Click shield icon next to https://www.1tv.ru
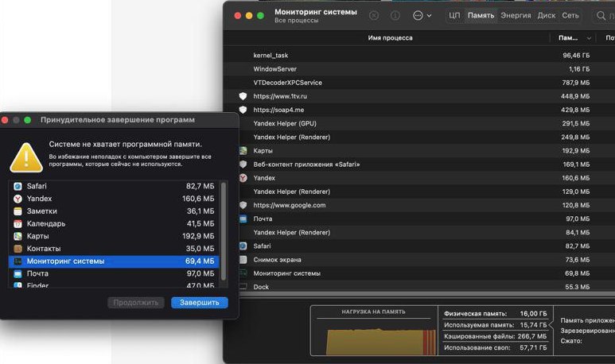 [243, 96]
